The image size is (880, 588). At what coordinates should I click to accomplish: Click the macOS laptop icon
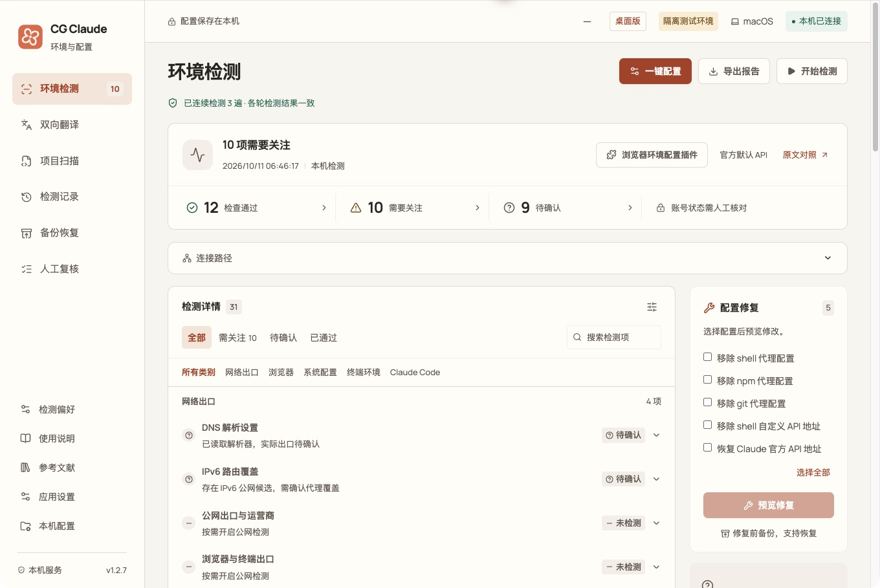pos(735,21)
